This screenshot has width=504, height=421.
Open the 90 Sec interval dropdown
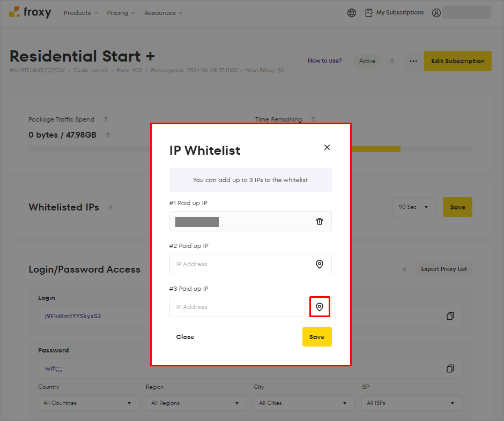point(413,207)
